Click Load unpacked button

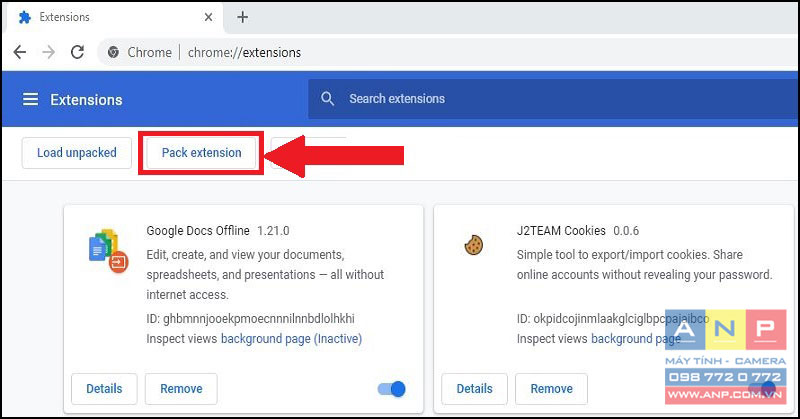[77, 153]
